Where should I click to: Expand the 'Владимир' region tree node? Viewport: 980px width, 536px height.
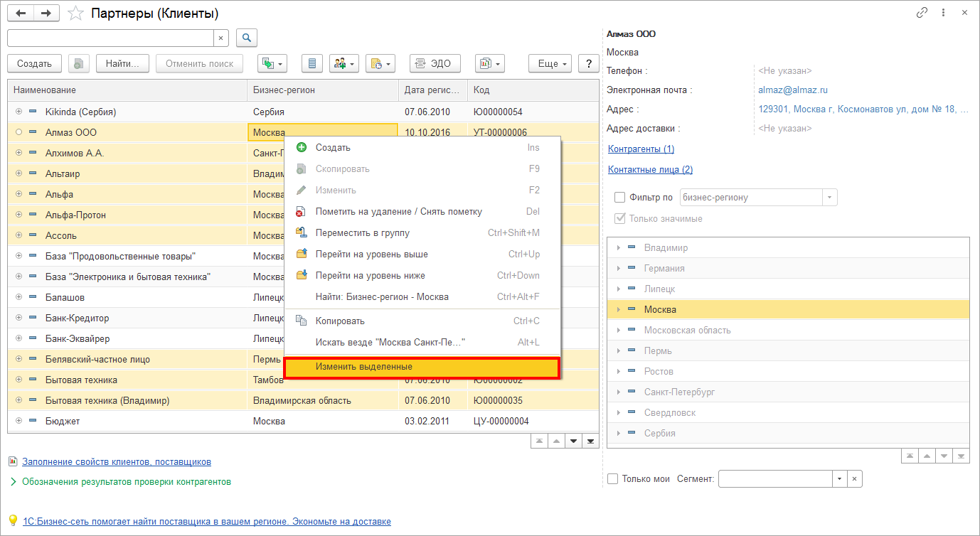(x=619, y=248)
